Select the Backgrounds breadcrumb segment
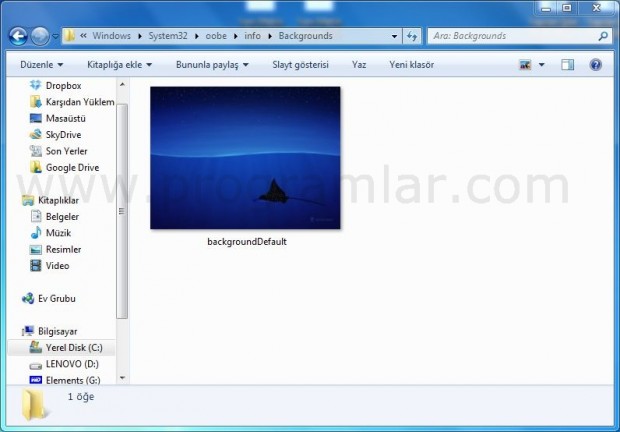This screenshot has width=620, height=432. coord(306,36)
